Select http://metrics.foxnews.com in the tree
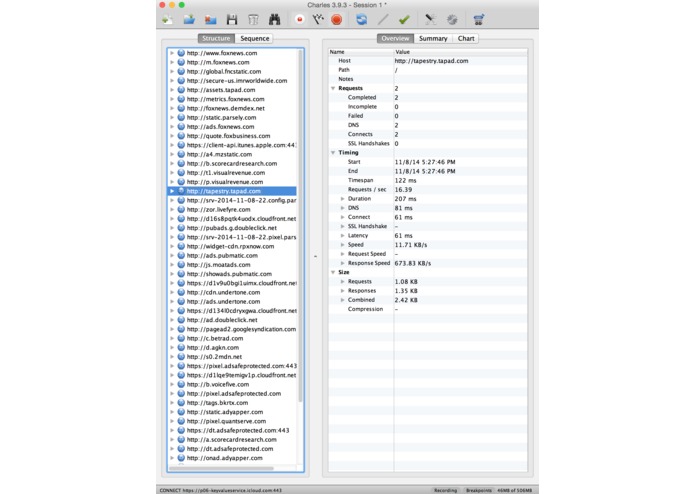The height and width of the screenshot is (494, 695). tap(225, 99)
